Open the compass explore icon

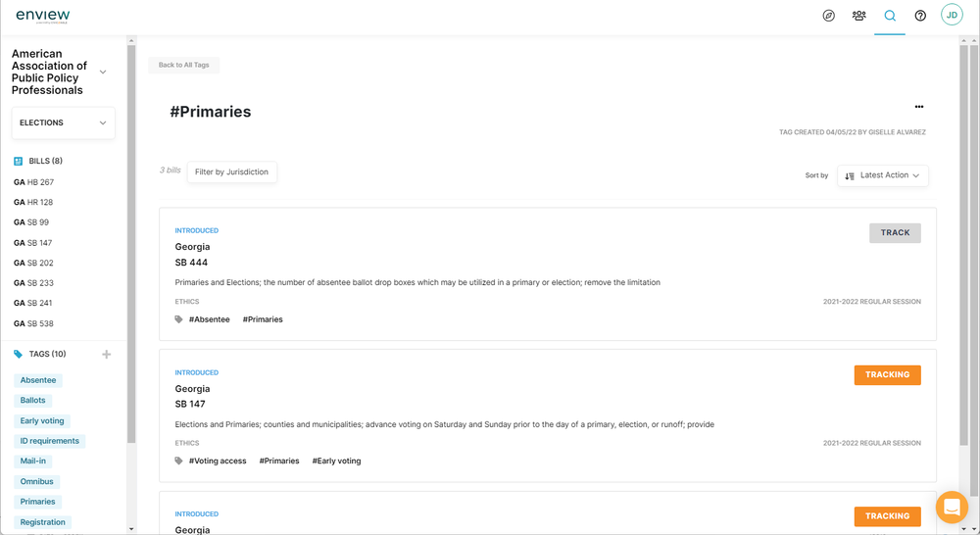click(x=829, y=16)
